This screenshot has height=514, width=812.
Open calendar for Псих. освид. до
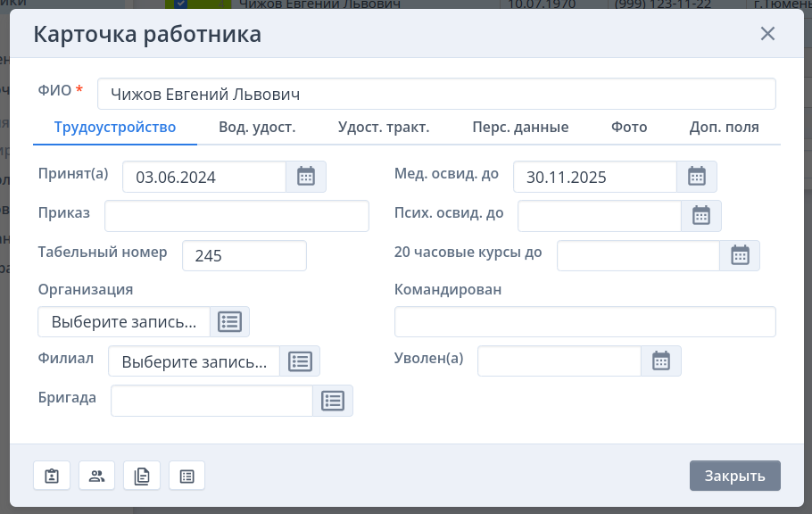click(701, 216)
